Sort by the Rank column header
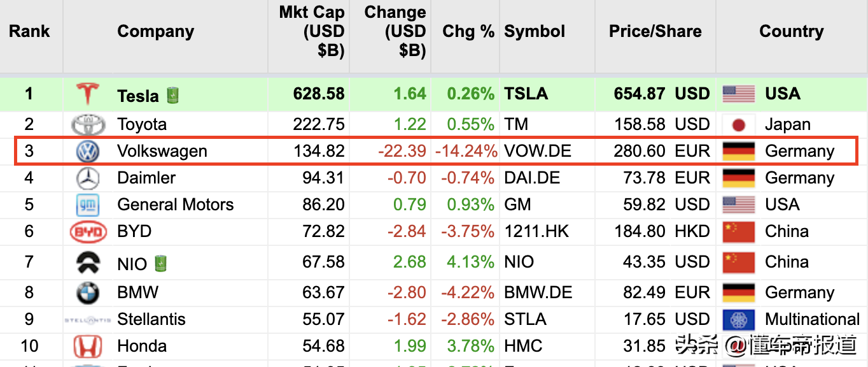Screen dimensions: 868x367 coord(29,31)
